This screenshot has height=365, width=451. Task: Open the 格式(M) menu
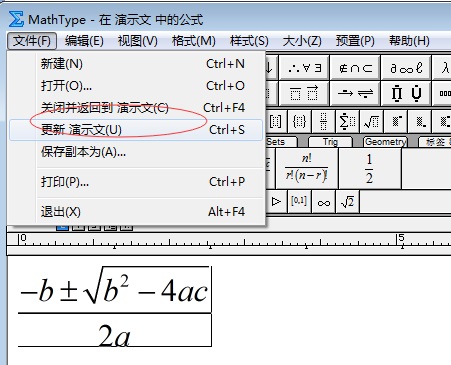coord(193,41)
